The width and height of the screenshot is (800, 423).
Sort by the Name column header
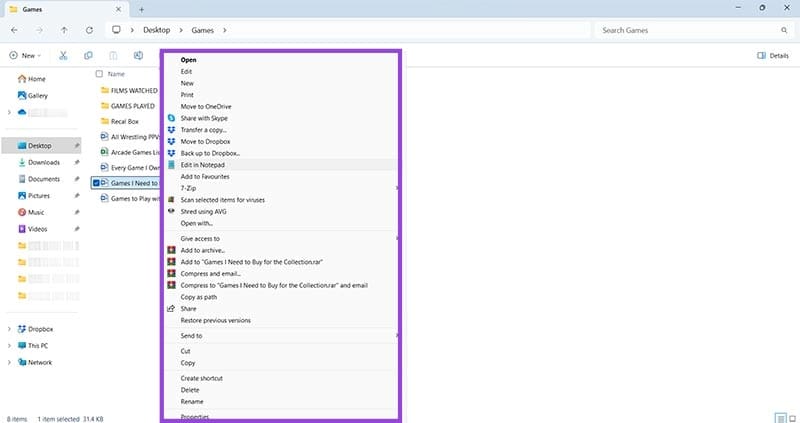click(x=116, y=74)
